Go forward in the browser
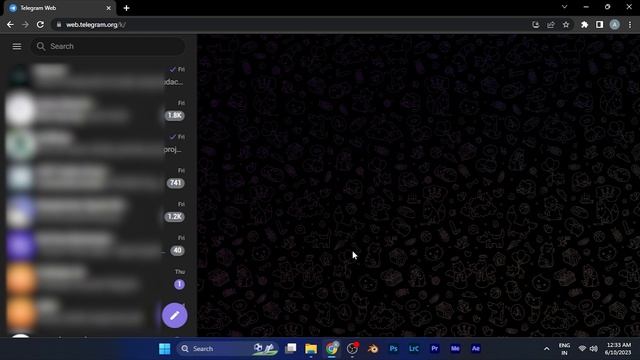 coord(25,25)
